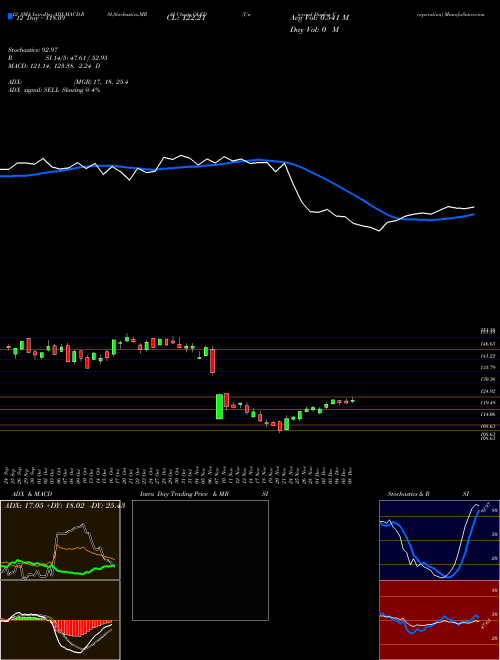Click 'Intra Day Trading Price & MRSI' title
Image resolution: width=500 pixels, height=660 pixels.
(204, 494)
